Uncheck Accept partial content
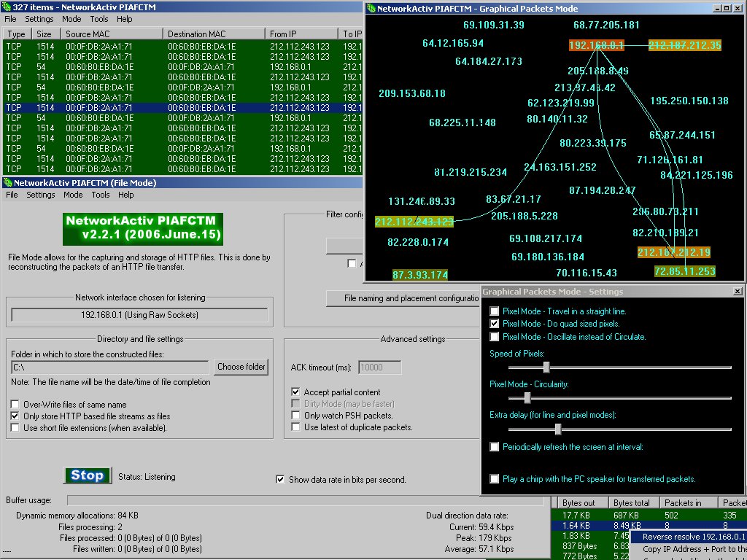747x560 pixels. click(x=296, y=391)
